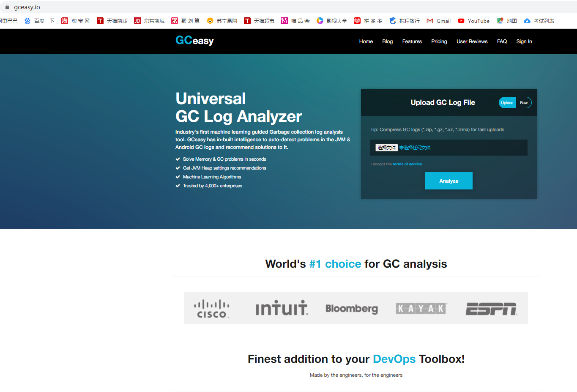The width and height of the screenshot is (577, 392).
Task: Open the FAQ page
Action: (502, 41)
